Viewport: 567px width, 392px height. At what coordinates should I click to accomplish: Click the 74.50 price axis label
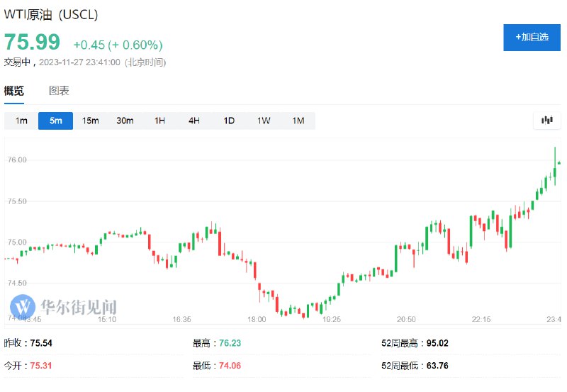coord(17,283)
